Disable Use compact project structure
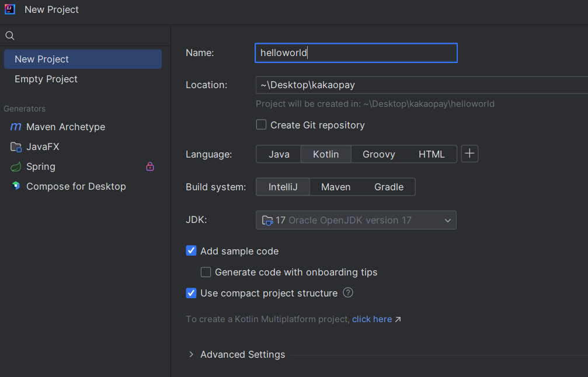 192,293
